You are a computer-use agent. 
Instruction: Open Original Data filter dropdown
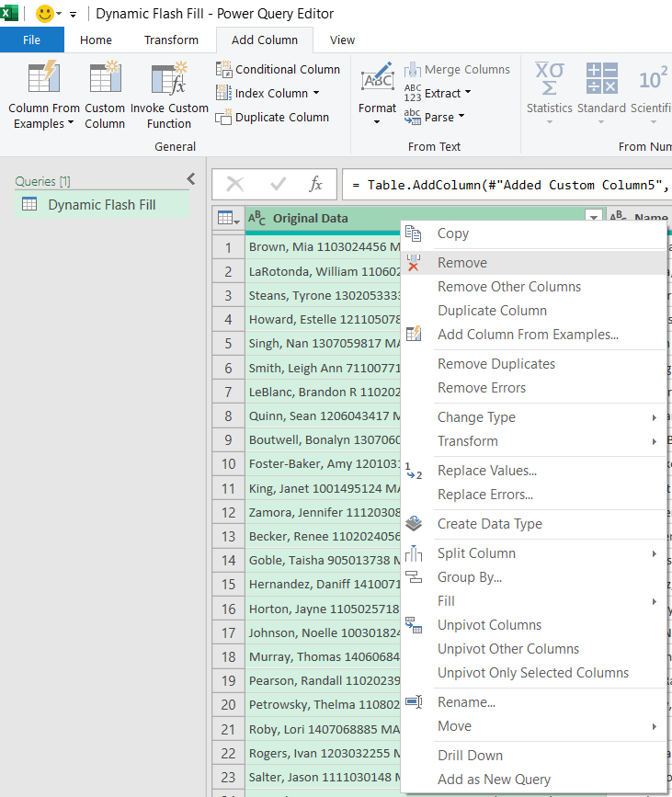[594, 218]
